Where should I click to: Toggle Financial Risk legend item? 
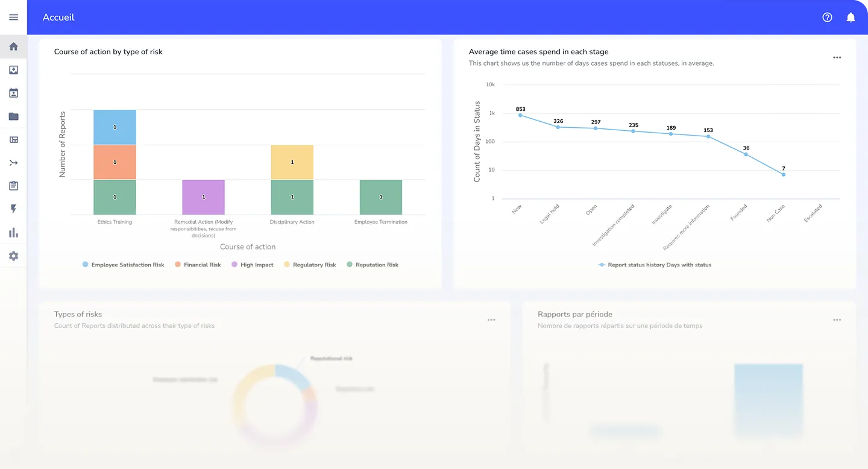click(198, 265)
